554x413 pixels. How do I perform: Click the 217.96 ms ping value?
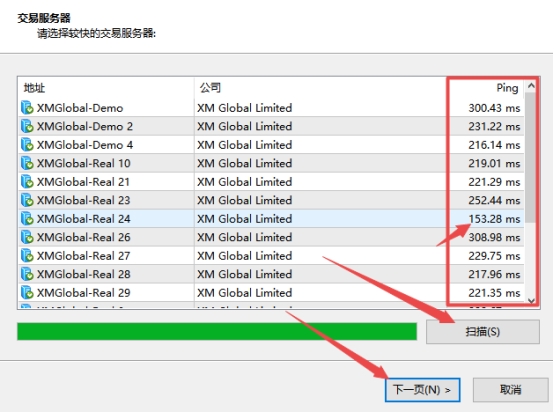(494, 274)
